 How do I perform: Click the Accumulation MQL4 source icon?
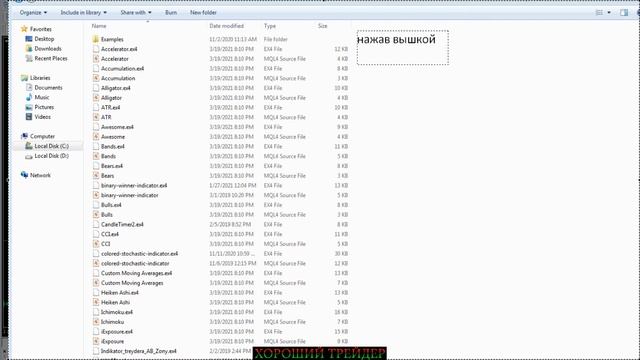click(96, 78)
